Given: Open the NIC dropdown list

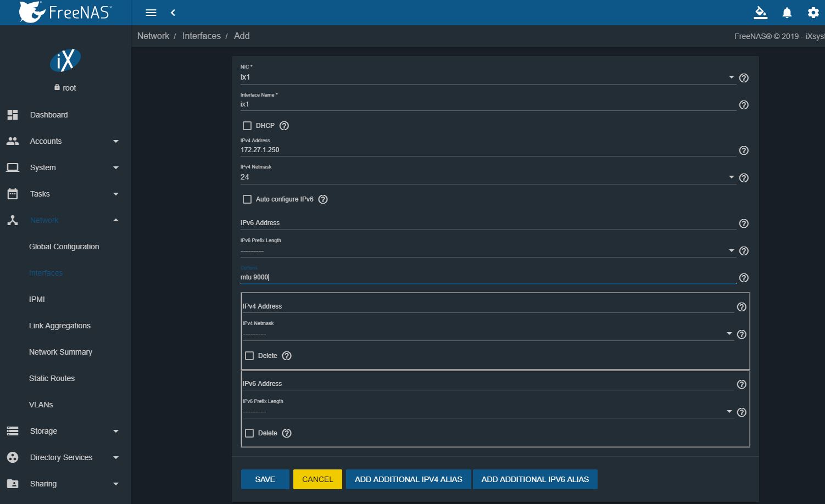Looking at the screenshot, I should tap(731, 77).
